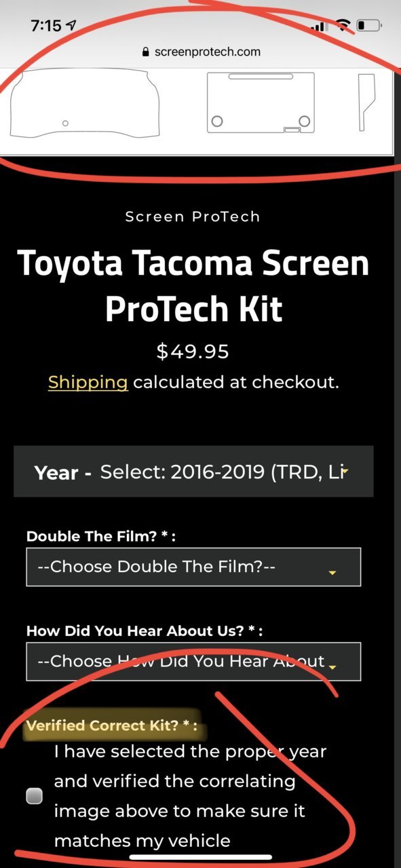Tap the 7:15 clock in status bar
Screen dimensions: 401x868
pyautogui.click(x=46, y=26)
